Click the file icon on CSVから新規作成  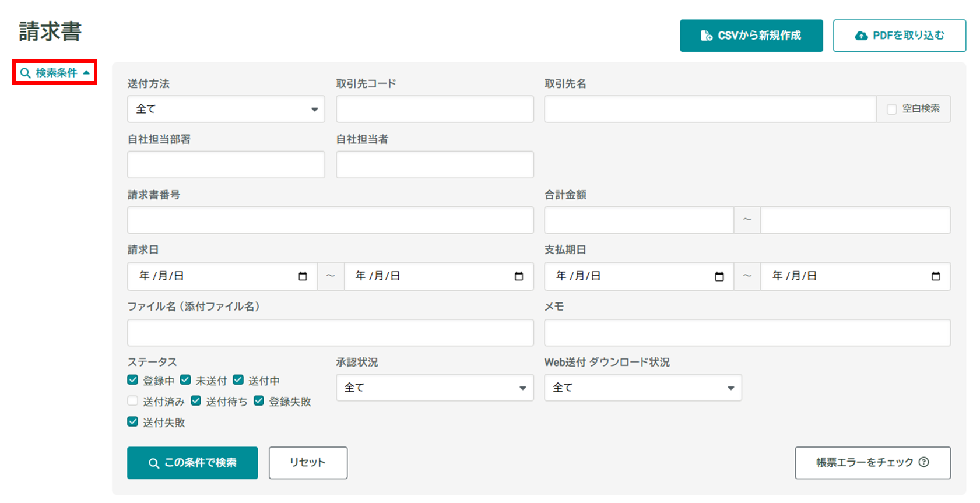pyautogui.click(x=706, y=36)
